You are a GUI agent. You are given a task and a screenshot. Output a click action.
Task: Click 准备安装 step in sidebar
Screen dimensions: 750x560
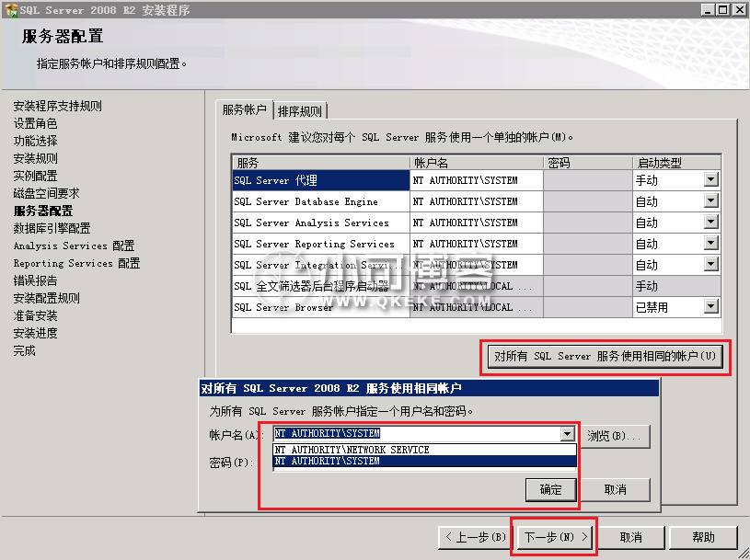[x=35, y=315]
